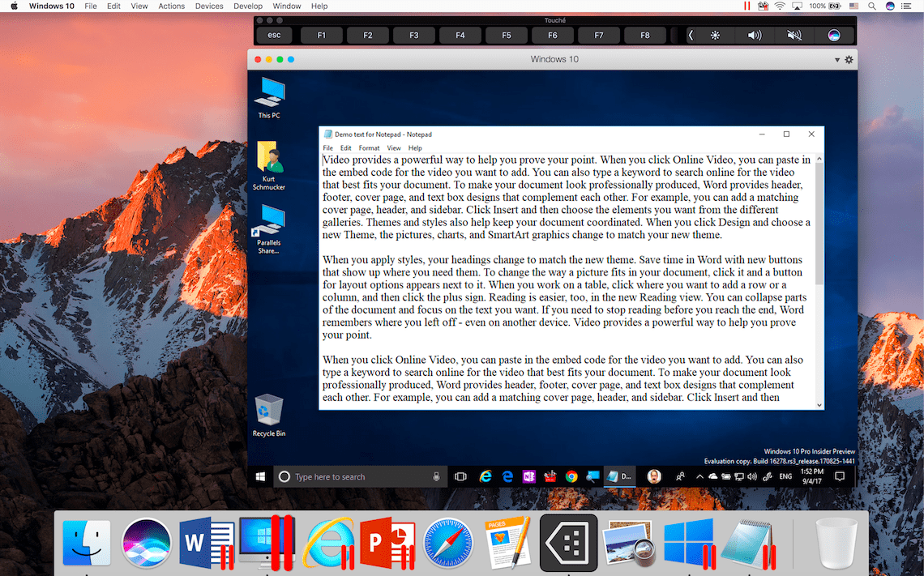924x576 pixels.
Task: Open the Trash in the Dock
Action: (x=836, y=543)
